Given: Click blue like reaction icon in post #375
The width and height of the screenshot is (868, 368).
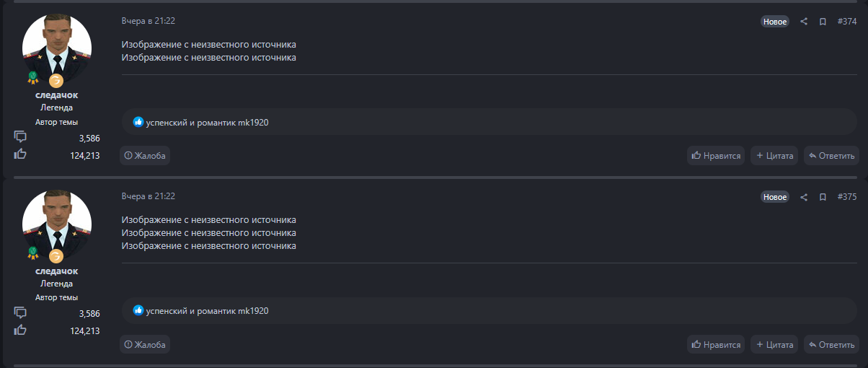Looking at the screenshot, I should (x=138, y=310).
